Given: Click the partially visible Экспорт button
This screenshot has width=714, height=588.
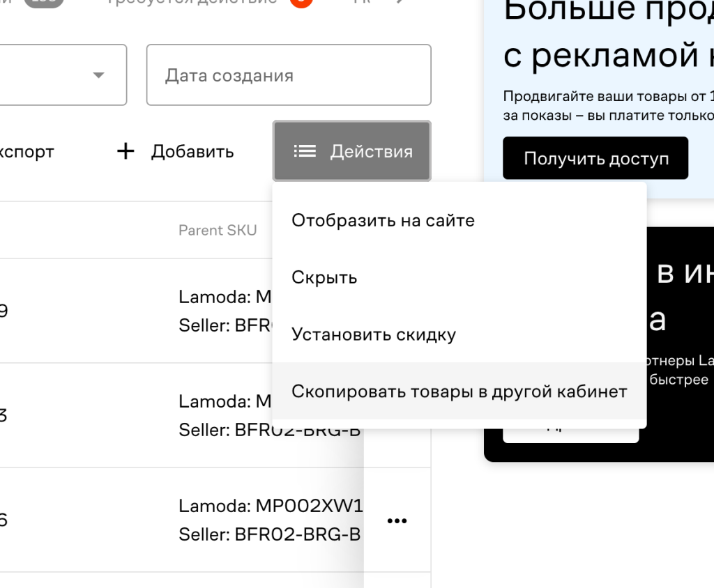Looking at the screenshot, I should 27,152.
